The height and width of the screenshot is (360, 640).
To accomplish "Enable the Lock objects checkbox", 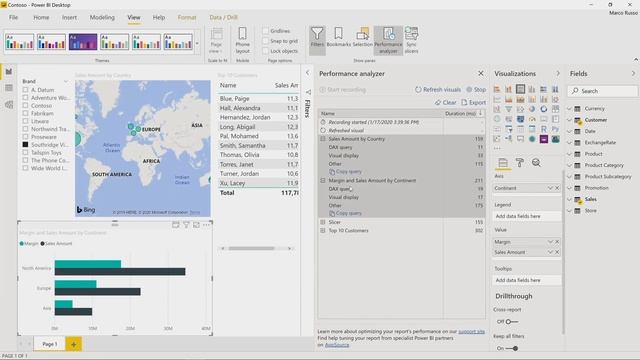I will (x=265, y=51).
